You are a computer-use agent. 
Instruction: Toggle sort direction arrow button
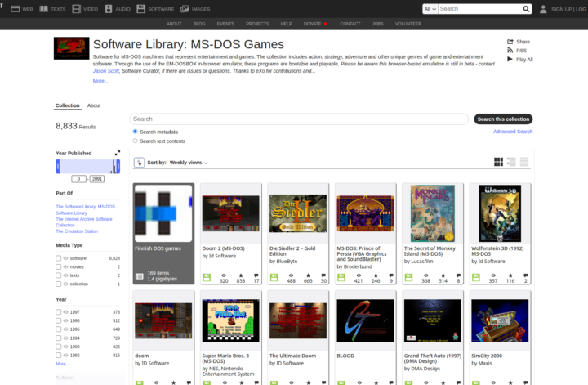139,163
